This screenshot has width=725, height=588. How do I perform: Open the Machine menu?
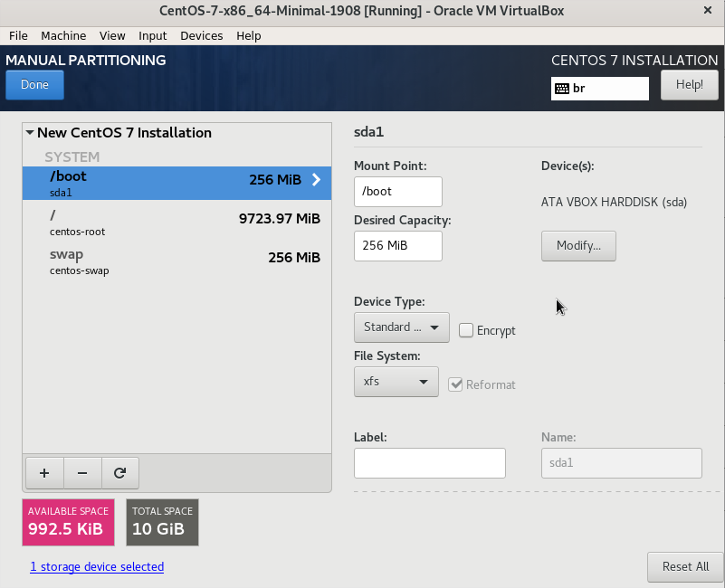tap(63, 35)
